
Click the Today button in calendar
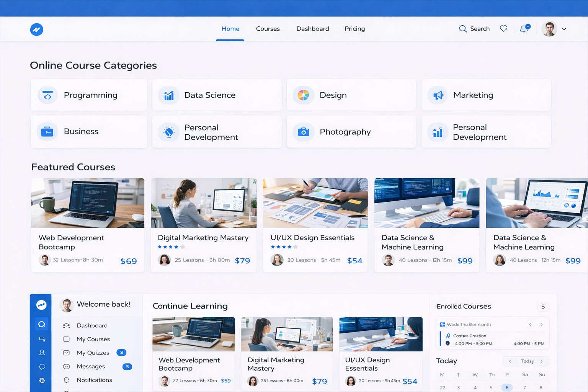pos(527,361)
